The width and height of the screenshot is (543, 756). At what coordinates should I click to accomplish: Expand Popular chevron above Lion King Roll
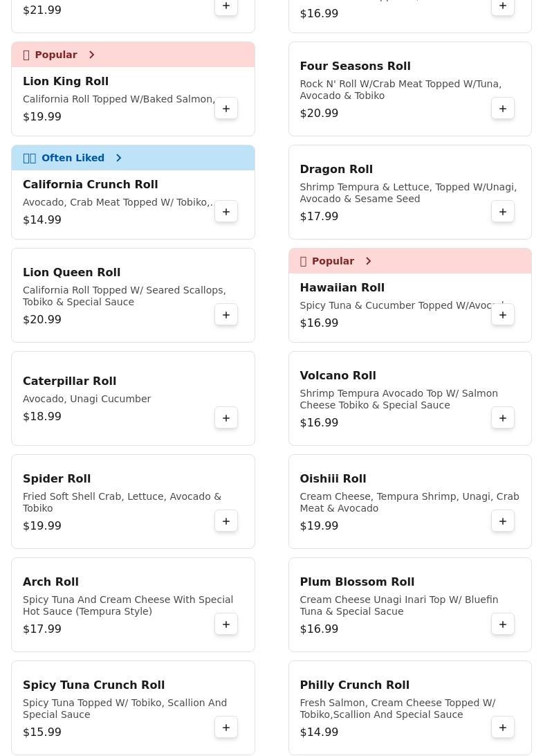(91, 55)
